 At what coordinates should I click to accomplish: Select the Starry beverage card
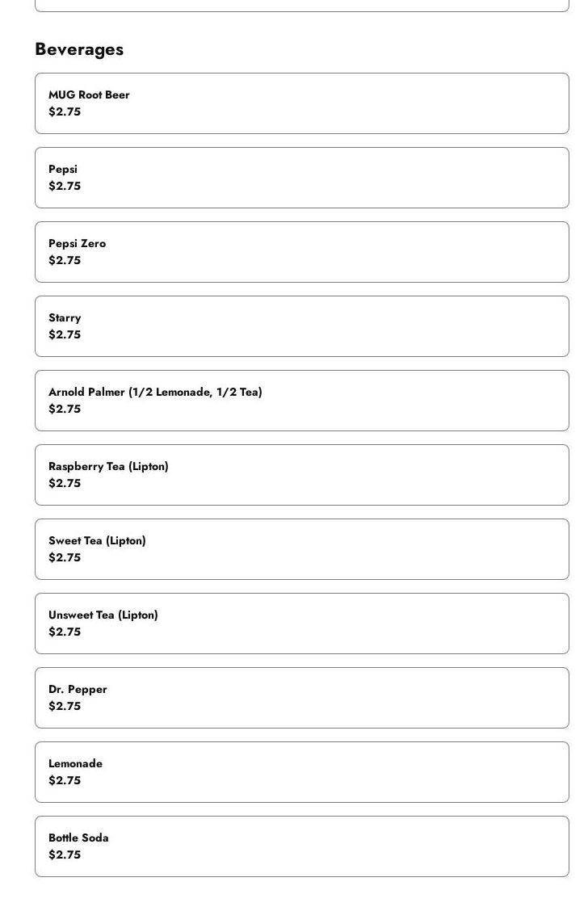pyautogui.click(x=301, y=326)
